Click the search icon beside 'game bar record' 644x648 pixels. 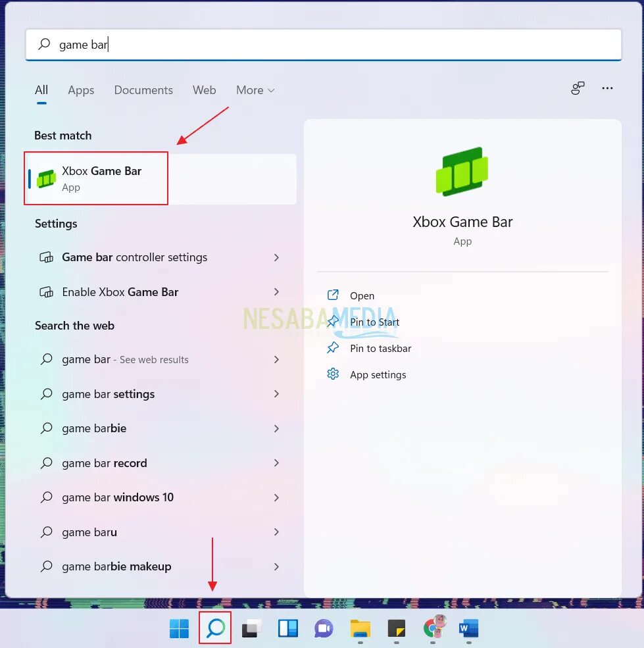point(46,463)
